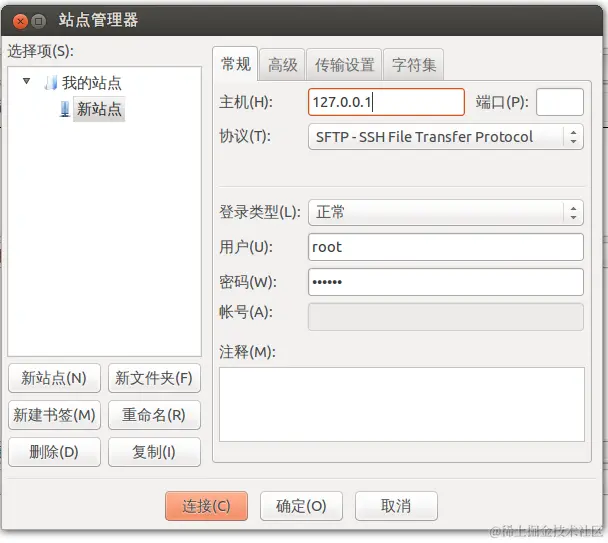This screenshot has height=543, width=608.
Task: Click the 密码 password field
Action: point(446,282)
